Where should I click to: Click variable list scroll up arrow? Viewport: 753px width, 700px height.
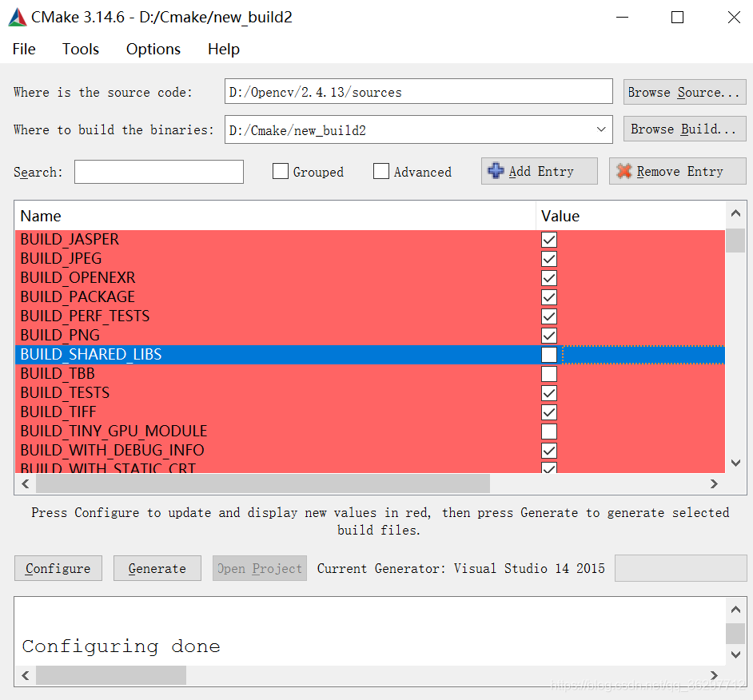(x=735, y=213)
